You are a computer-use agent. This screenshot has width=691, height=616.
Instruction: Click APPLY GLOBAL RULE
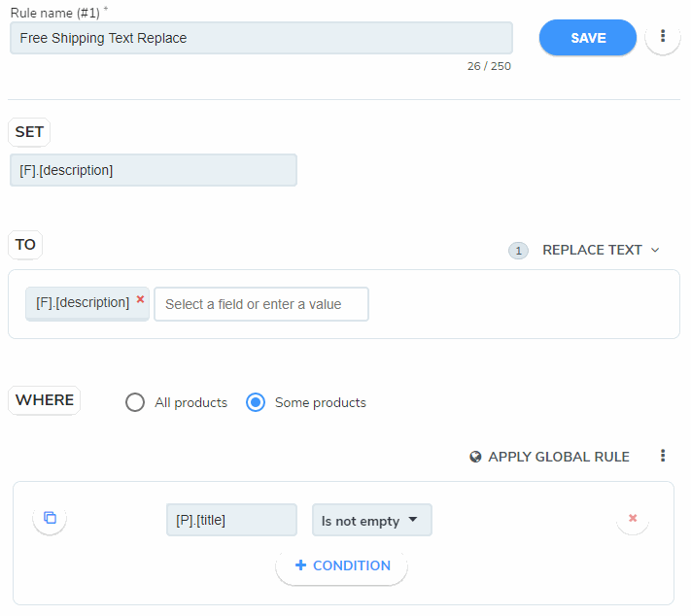pyautogui.click(x=549, y=457)
